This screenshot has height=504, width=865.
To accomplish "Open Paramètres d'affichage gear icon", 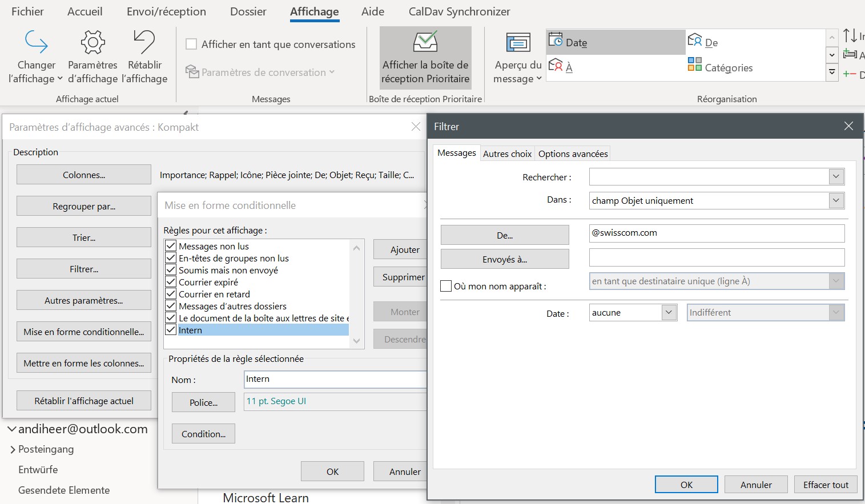I will tap(92, 43).
